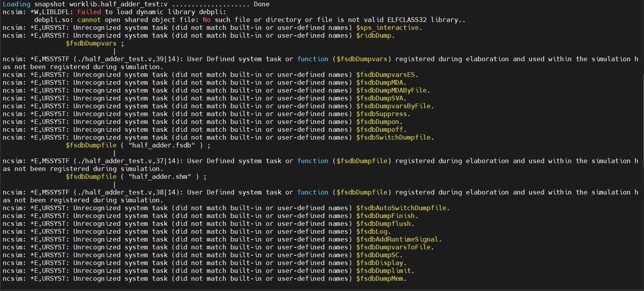
Task: Click the '$ridbDump' task name
Action: [x=373, y=36]
